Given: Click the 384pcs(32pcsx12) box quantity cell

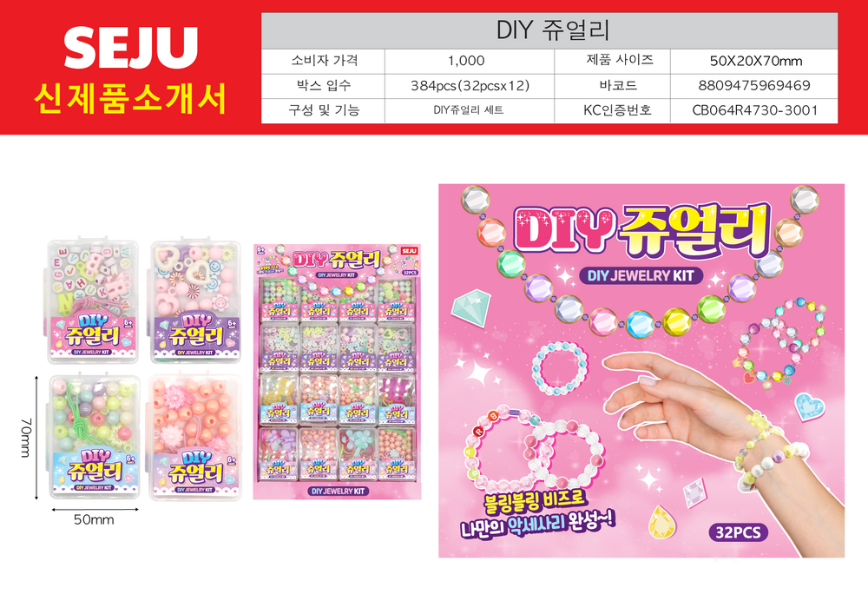Looking at the screenshot, I should pos(470,86).
